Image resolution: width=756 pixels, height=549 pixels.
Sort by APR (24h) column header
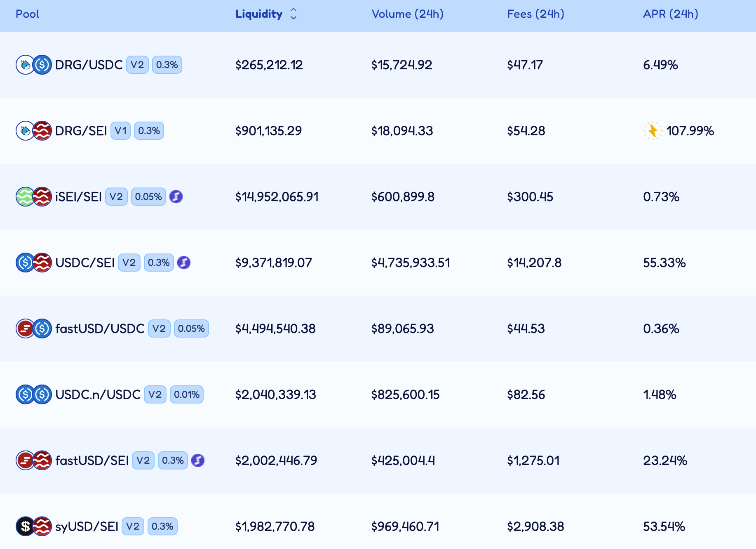[x=670, y=14]
